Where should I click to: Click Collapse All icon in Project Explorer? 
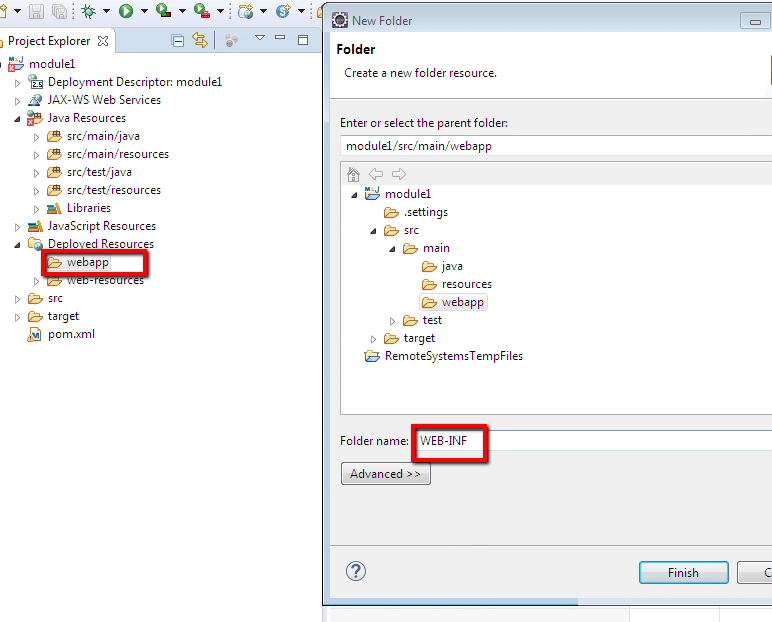(x=178, y=41)
